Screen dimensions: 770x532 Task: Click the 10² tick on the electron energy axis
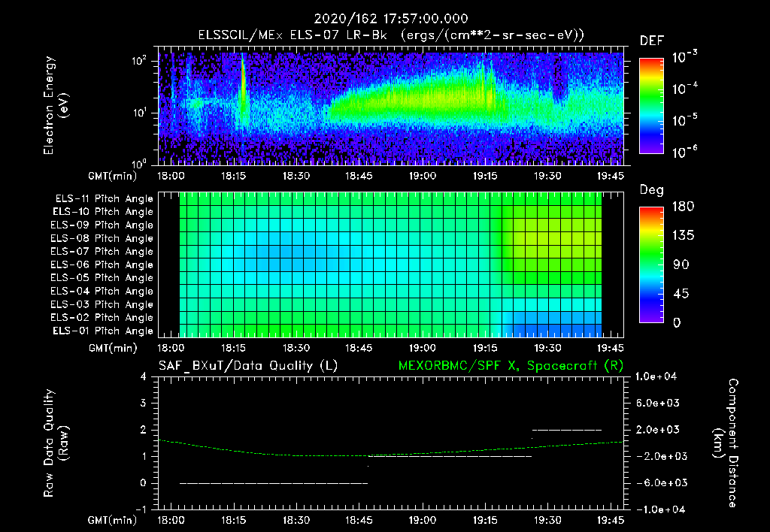pos(139,61)
